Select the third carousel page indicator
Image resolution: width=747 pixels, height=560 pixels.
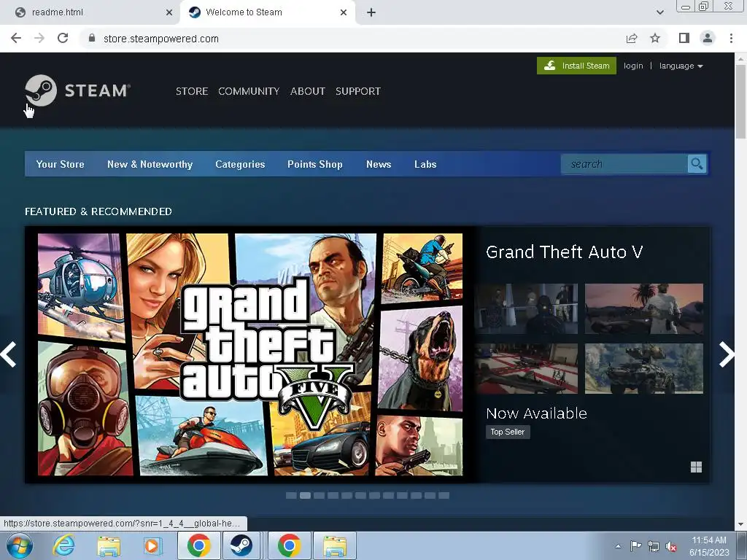click(x=319, y=496)
